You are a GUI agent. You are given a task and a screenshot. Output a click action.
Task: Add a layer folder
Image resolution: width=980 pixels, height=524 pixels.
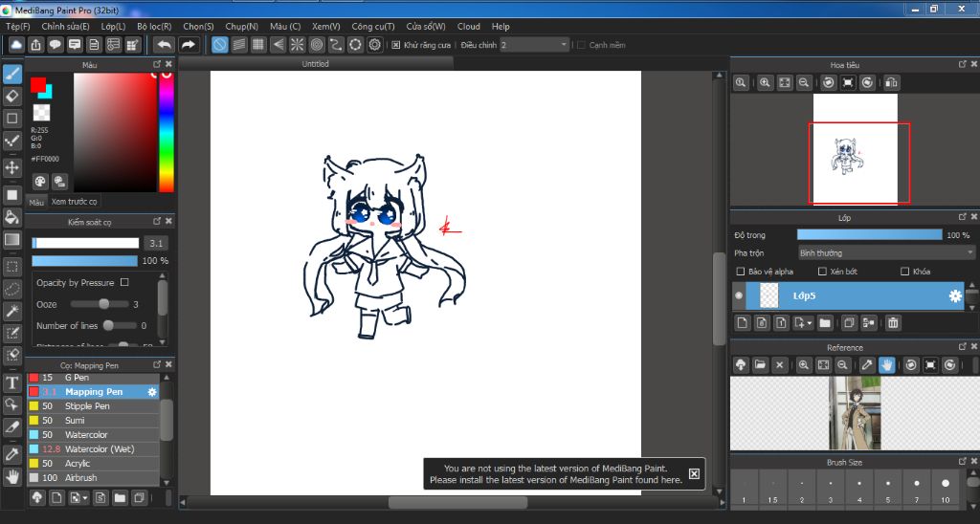825,323
